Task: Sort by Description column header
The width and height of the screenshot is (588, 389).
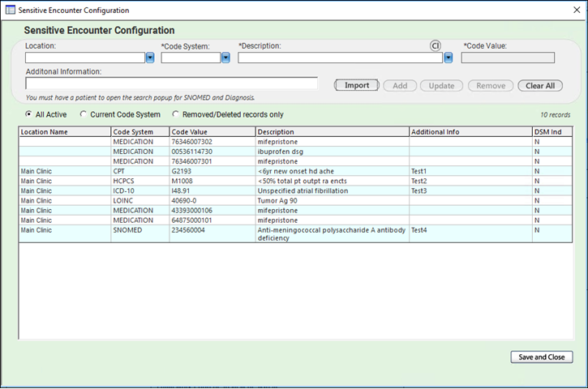Action: 333,132
